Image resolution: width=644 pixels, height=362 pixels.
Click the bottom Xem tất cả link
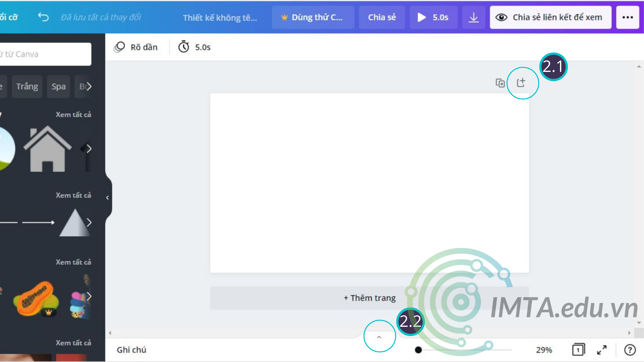tap(73, 343)
